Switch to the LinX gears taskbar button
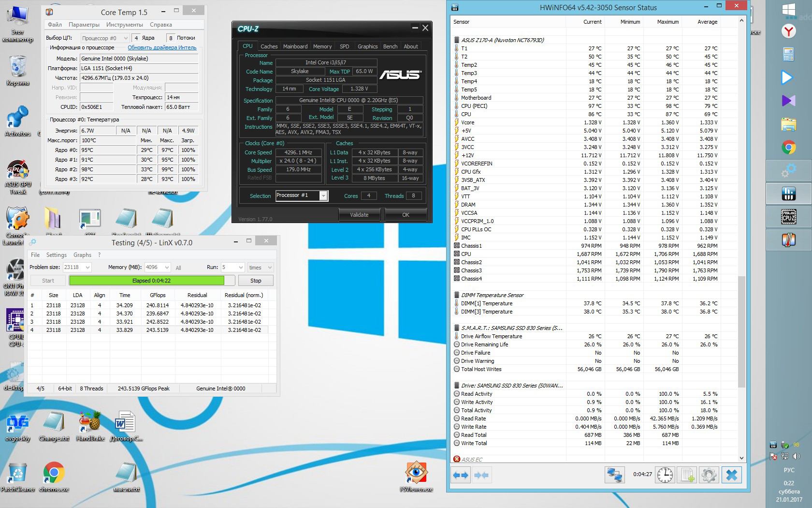Screen dimensions: 812x508 pyautogui.click(x=789, y=171)
